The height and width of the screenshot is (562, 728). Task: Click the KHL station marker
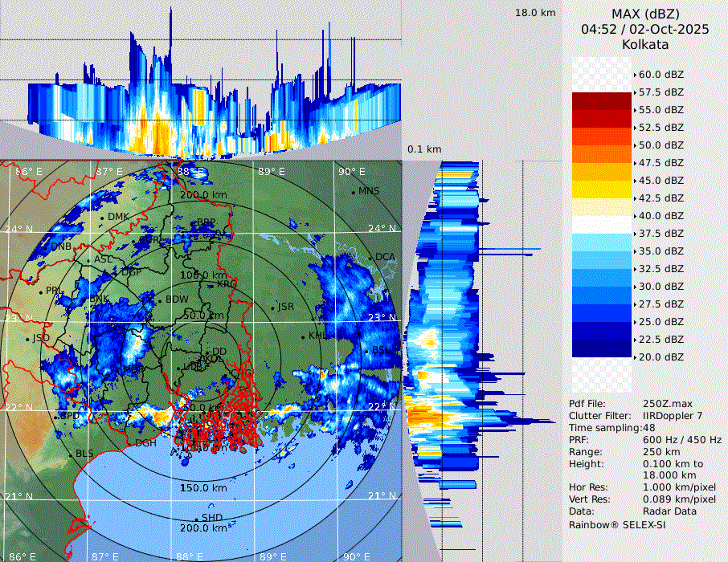tap(303, 336)
